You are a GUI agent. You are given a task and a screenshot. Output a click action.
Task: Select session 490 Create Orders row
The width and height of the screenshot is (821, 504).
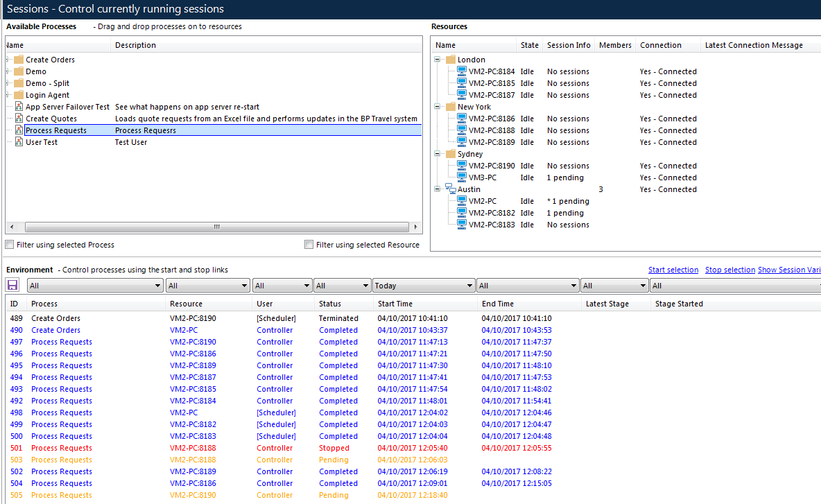click(414, 330)
